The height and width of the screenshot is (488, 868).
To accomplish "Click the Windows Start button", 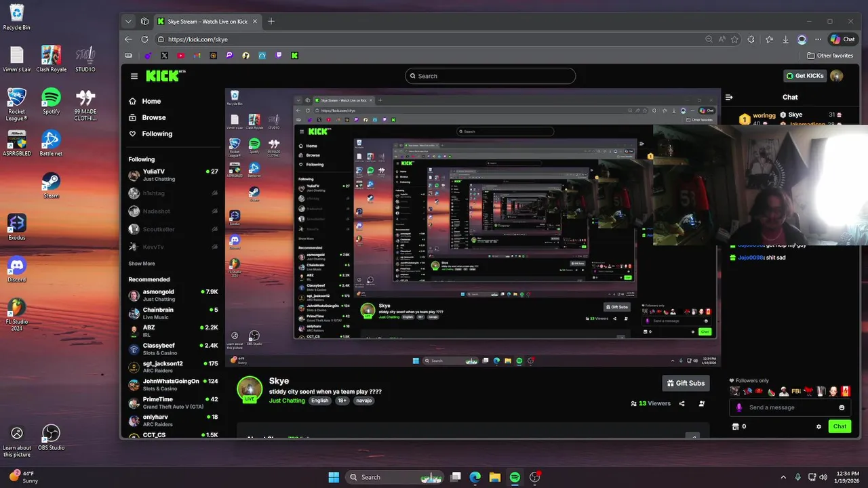I will (334, 477).
